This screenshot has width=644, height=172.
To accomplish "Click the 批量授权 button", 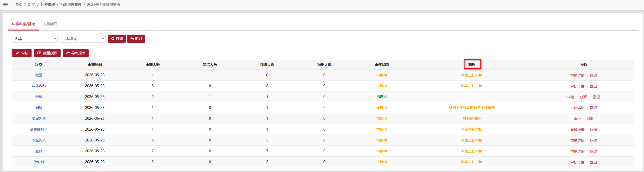I will (x=47, y=53).
